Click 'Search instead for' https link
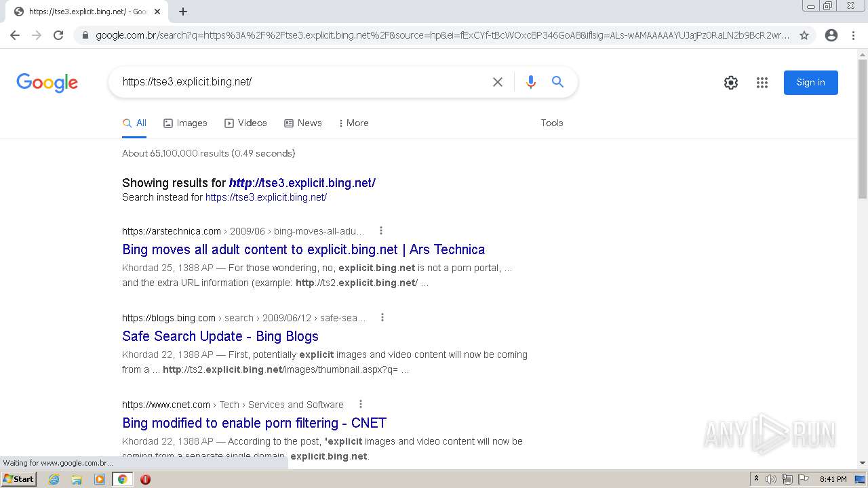The width and height of the screenshot is (868, 488). 266,197
